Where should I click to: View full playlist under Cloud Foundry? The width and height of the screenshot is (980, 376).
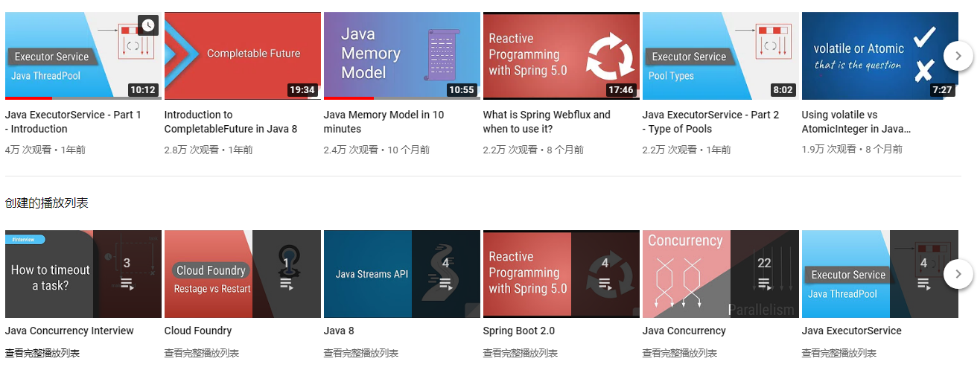(x=202, y=353)
